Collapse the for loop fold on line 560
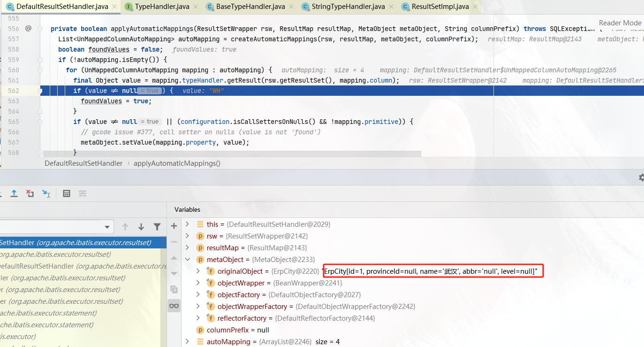 (x=40, y=70)
